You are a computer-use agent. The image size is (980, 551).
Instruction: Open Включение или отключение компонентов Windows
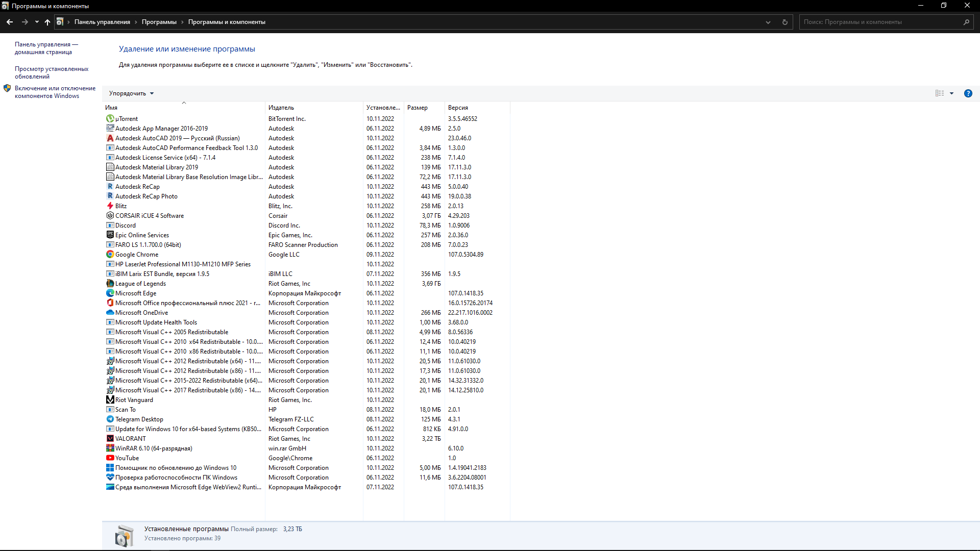(x=55, y=92)
